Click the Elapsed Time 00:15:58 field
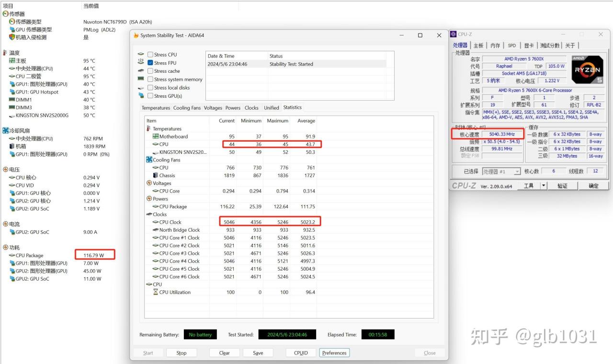Screen dimensions: 613x364 tap(378, 335)
